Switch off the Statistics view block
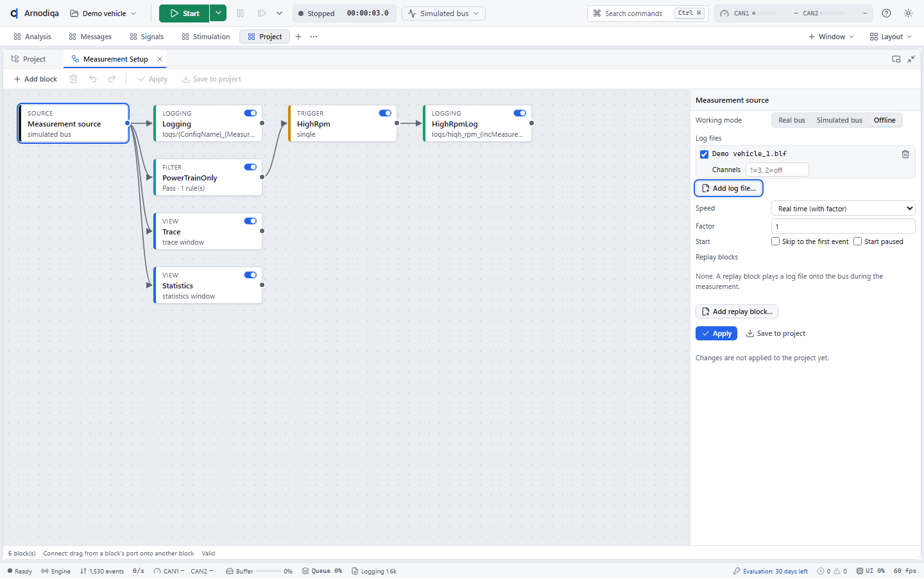The height and width of the screenshot is (578, 924). click(250, 275)
